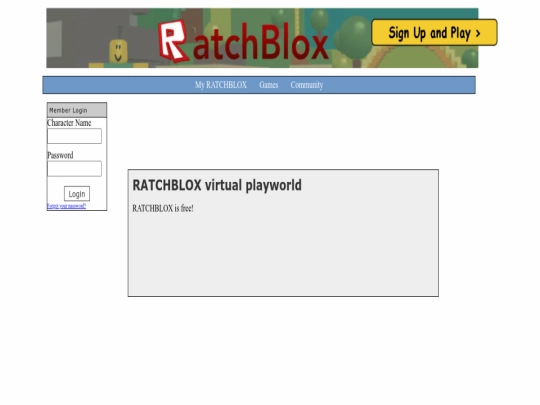Screen dimensions: 540x405
Task: Open the Community section
Action: (x=307, y=85)
